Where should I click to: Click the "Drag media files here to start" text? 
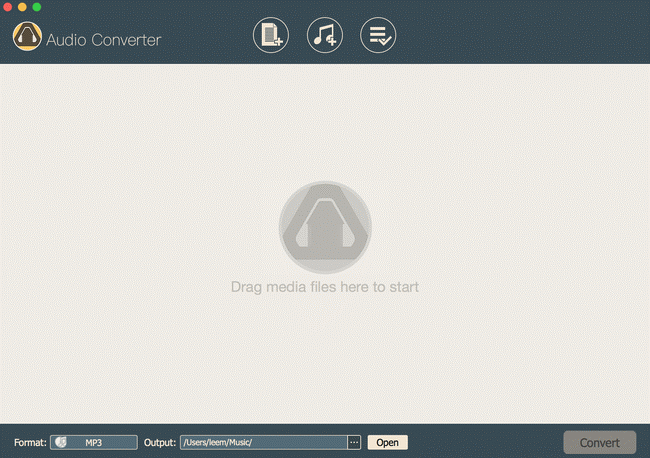tap(325, 287)
